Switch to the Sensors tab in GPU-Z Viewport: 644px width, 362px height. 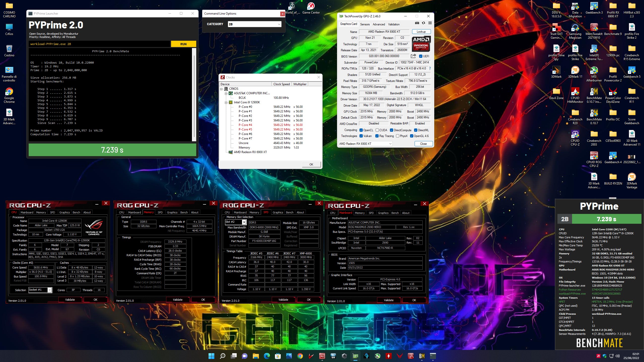(365, 24)
